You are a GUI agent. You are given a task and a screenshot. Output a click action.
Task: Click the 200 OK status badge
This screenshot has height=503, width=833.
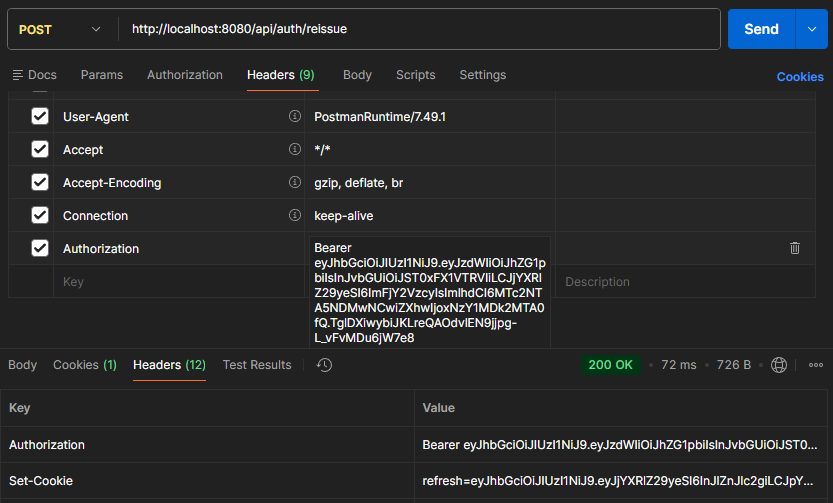[x=610, y=365]
